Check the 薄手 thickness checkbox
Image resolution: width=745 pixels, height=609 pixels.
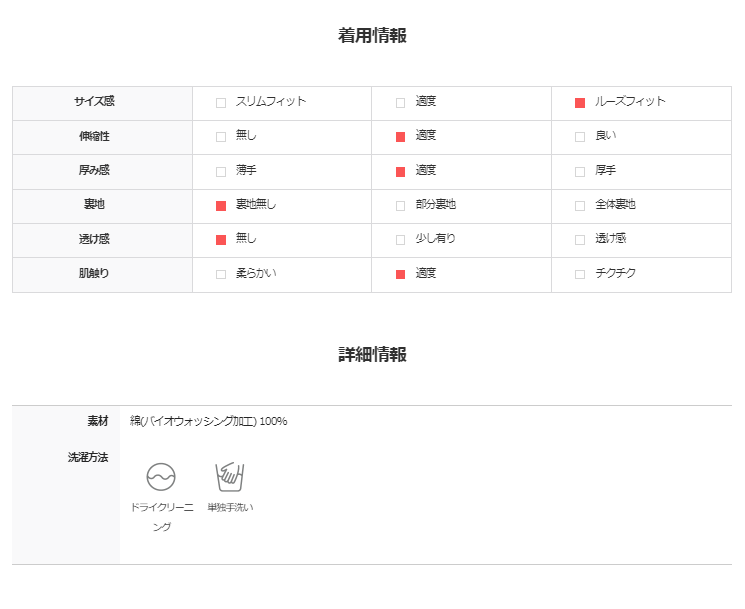pyautogui.click(x=221, y=172)
